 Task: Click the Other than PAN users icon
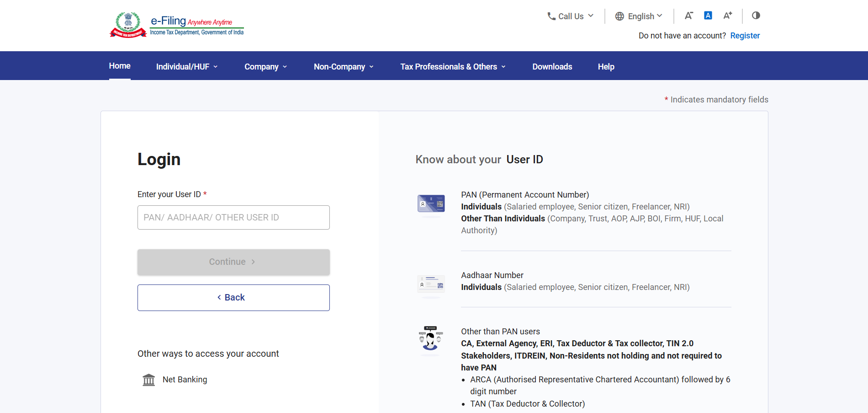[431, 338]
